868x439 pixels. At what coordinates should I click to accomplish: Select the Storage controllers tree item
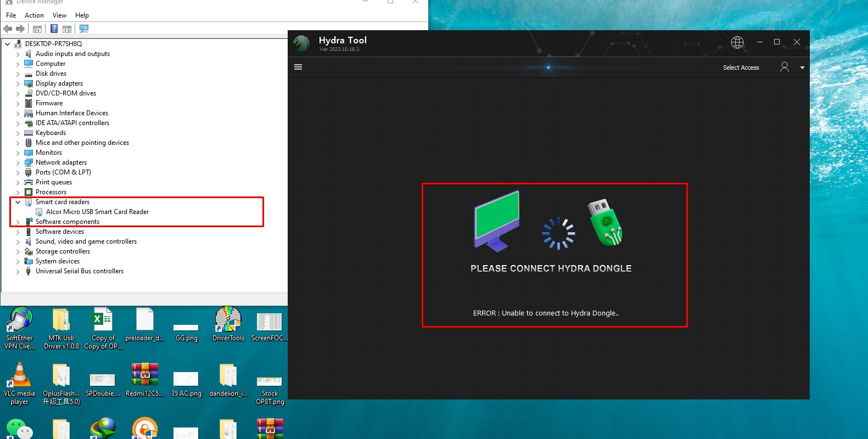(63, 251)
